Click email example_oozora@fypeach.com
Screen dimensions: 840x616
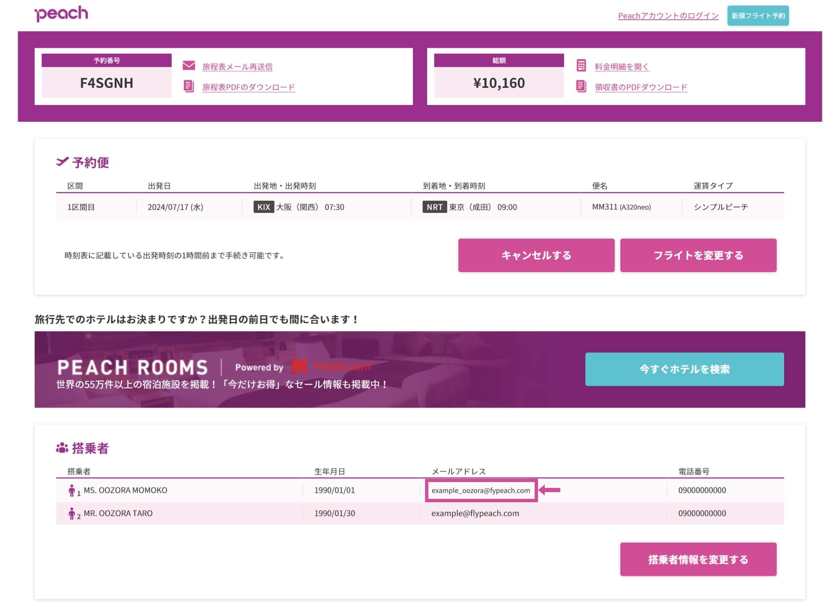(x=481, y=490)
